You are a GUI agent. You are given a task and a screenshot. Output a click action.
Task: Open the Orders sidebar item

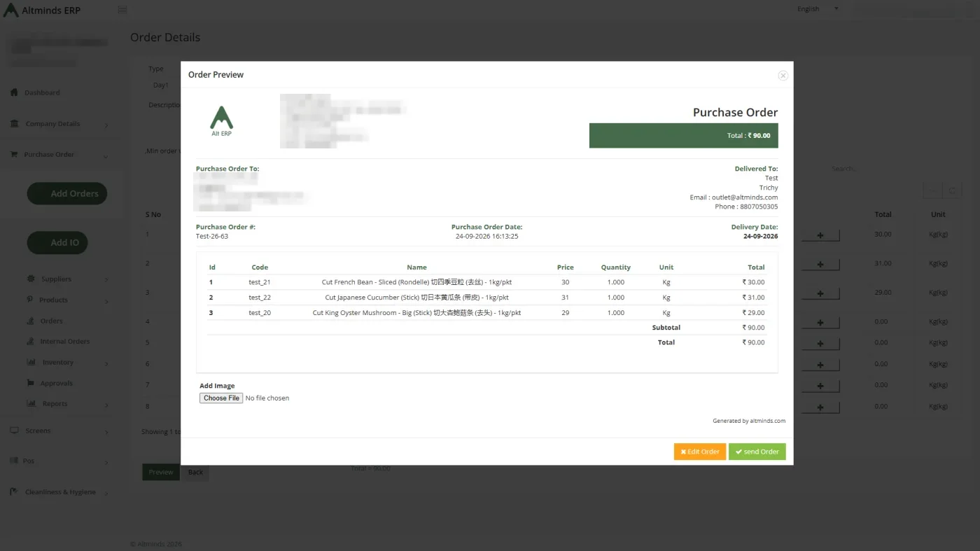pos(51,321)
